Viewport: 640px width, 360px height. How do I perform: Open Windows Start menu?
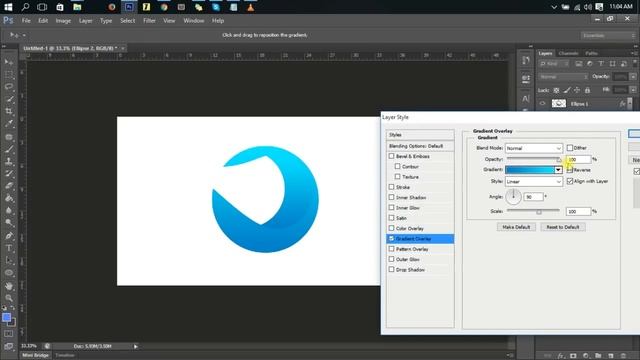(8, 7)
